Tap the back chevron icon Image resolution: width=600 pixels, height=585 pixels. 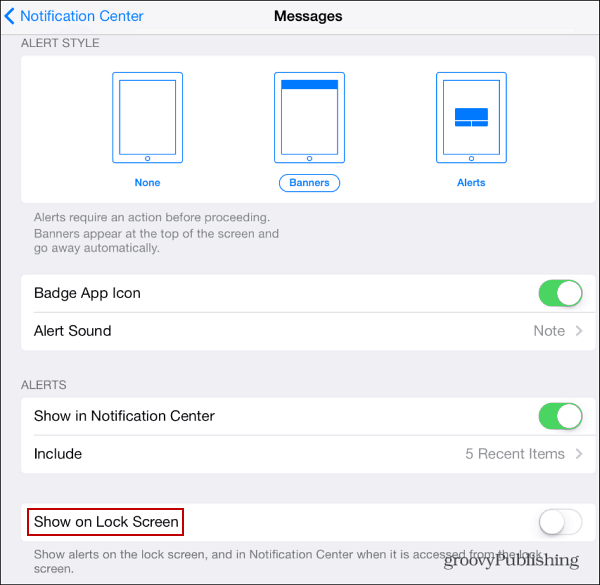[x=10, y=16]
